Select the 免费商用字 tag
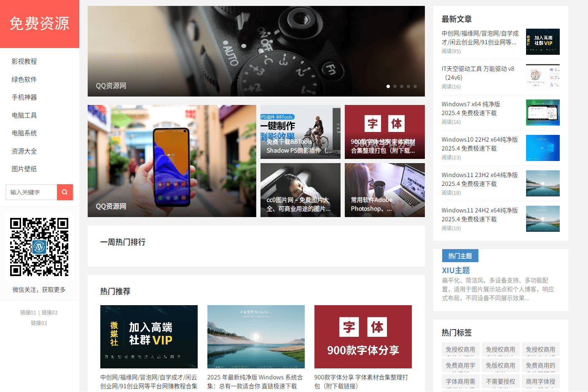588x392 pixels. (x=461, y=365)
